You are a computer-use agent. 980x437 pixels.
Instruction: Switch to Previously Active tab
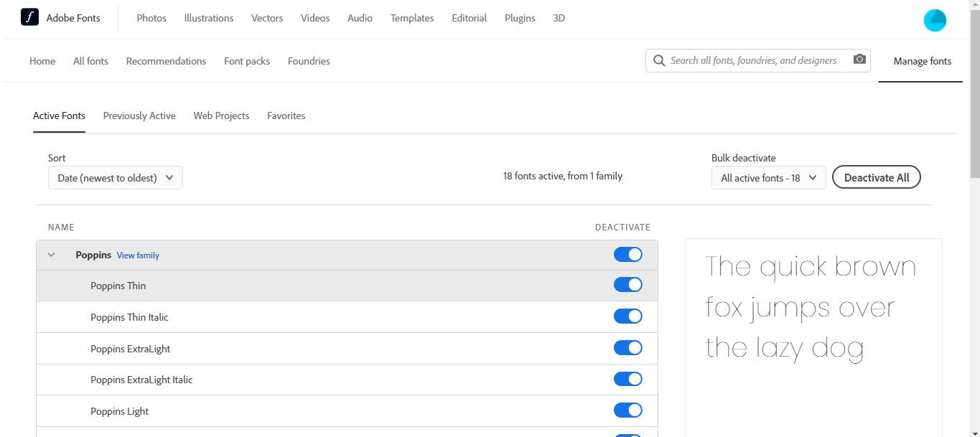(x=139, y=116)
